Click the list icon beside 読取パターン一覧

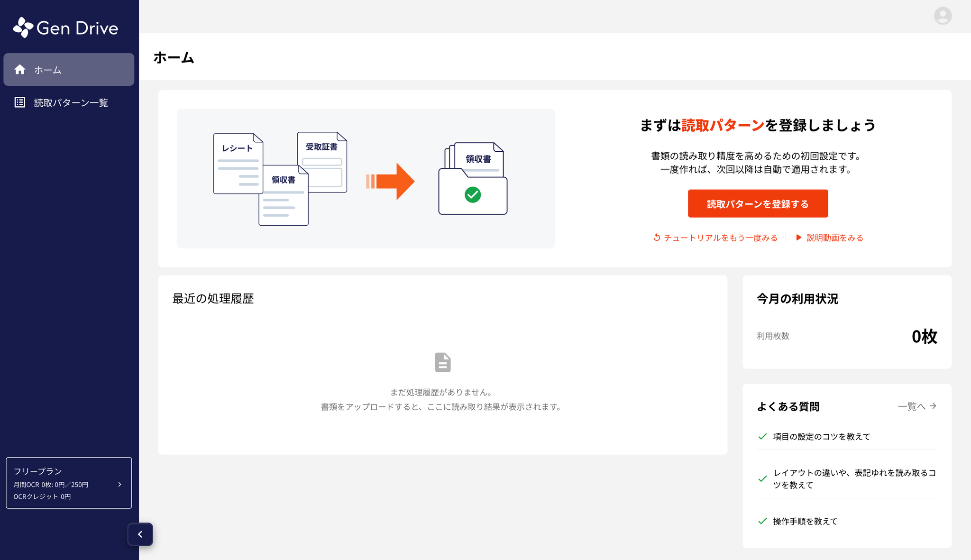click(20, 102)
